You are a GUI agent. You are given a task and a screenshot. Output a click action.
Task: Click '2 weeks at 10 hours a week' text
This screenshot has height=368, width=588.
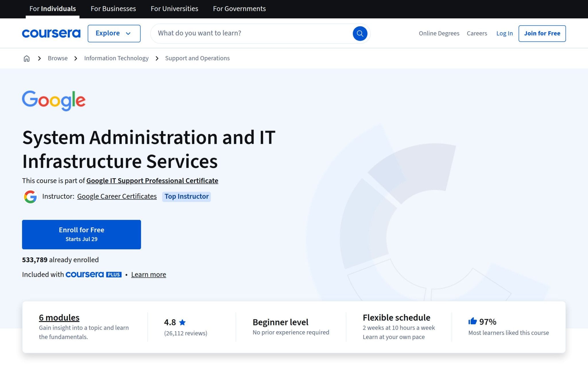coord(399,328)
